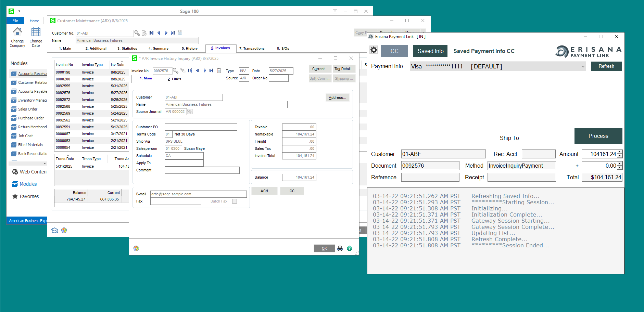Viewport: 644px width, 312px height.
Task: Open Customer No. lookup in Customer Maintenance
Action: pos(137,33)
